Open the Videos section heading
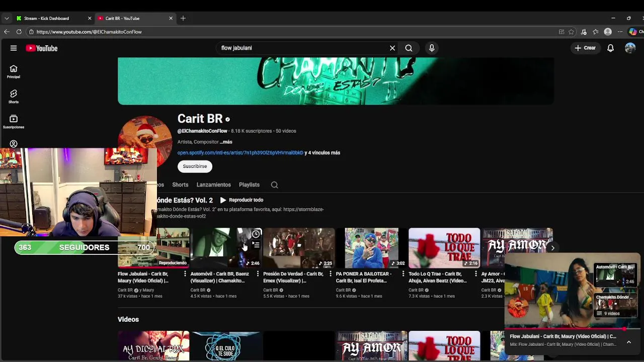The image size is (644, 362). pos(128,320)
